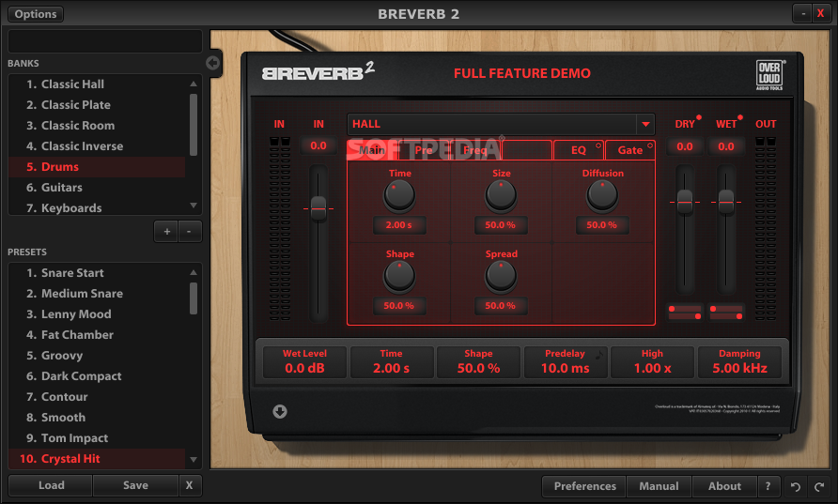Screen dimensions: 838x504
Task: Select the Lenny Mood preset
Action: pyautogui.click(x=97, y=314)
